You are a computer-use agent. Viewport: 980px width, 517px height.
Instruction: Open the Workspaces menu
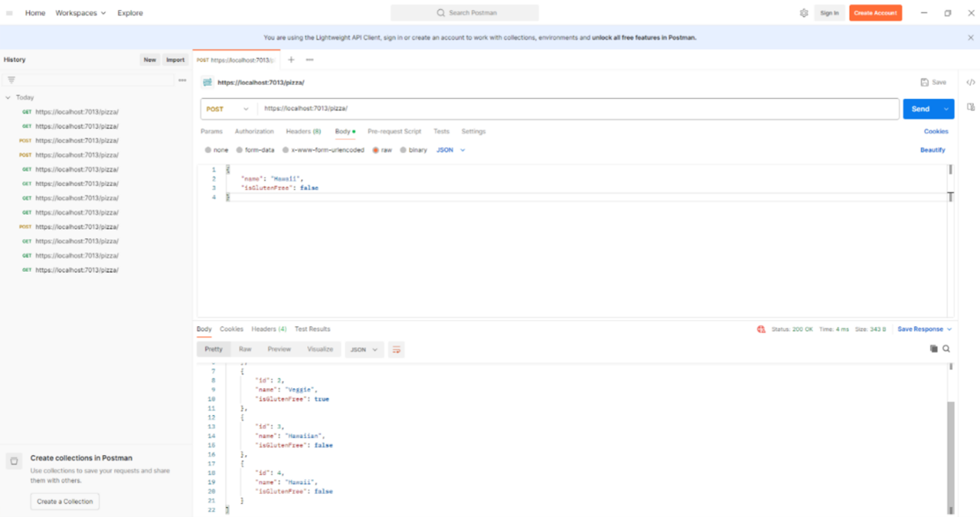pyautogui.click(x=75, y=12)
